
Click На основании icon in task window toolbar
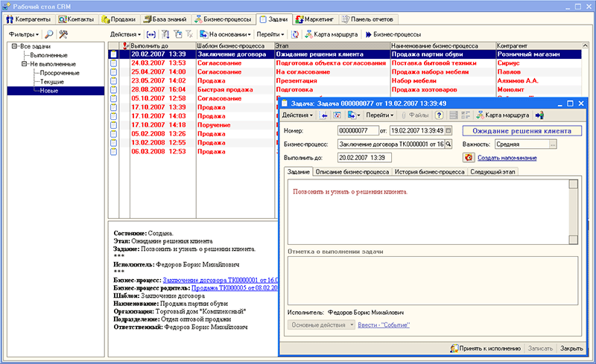tap(353, 115)
